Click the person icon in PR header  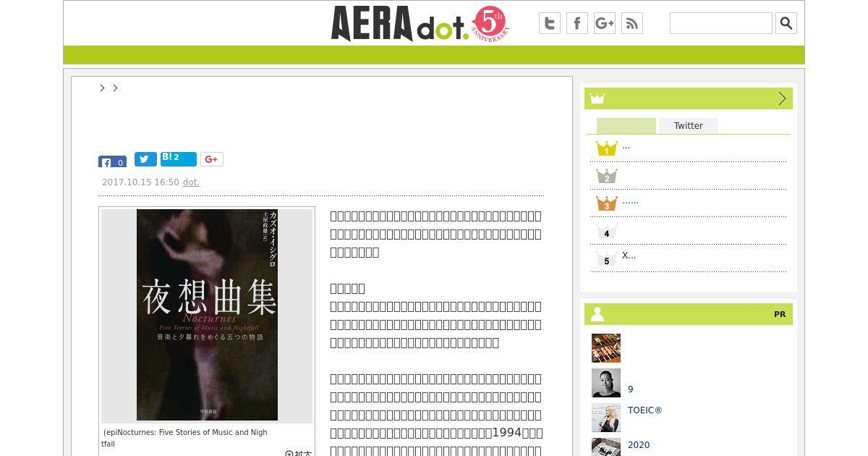coord(597,314)
